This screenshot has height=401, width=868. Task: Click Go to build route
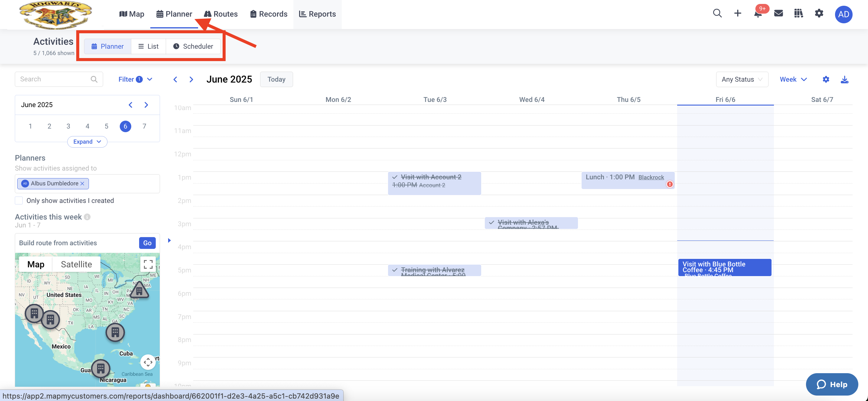(x=147, y=243)
